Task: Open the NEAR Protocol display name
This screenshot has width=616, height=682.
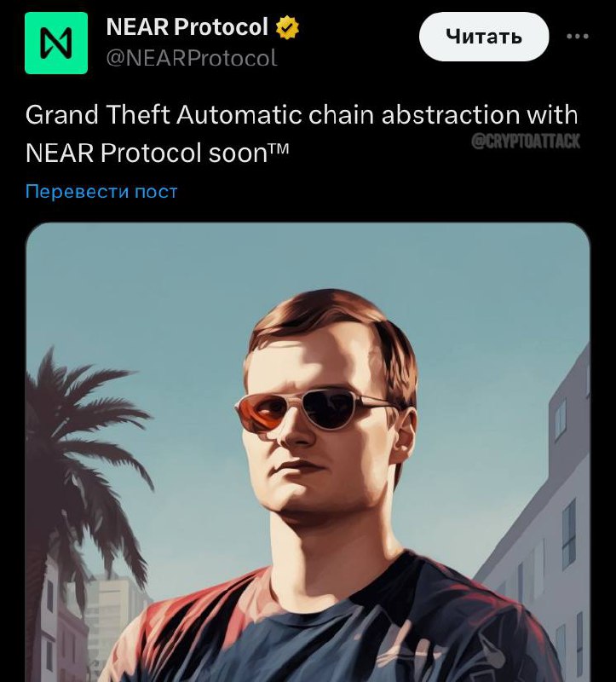Action: tap(187, 27)
